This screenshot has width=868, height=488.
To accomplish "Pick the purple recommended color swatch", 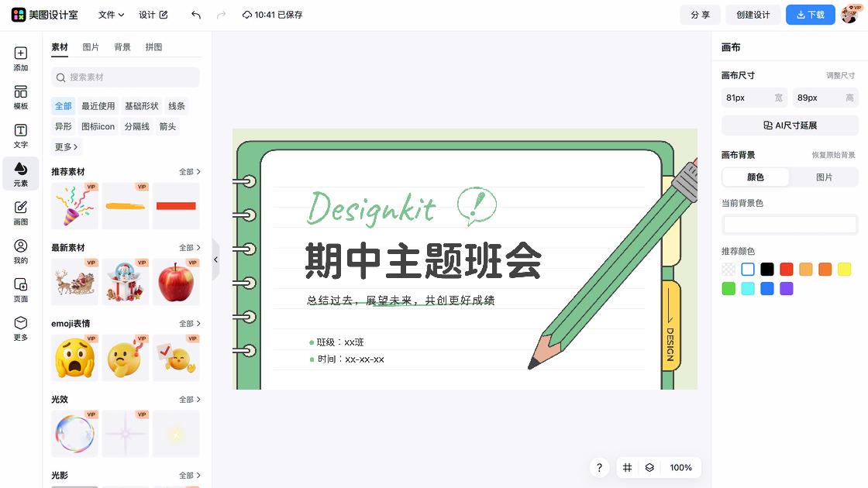I will click(786, 289).
